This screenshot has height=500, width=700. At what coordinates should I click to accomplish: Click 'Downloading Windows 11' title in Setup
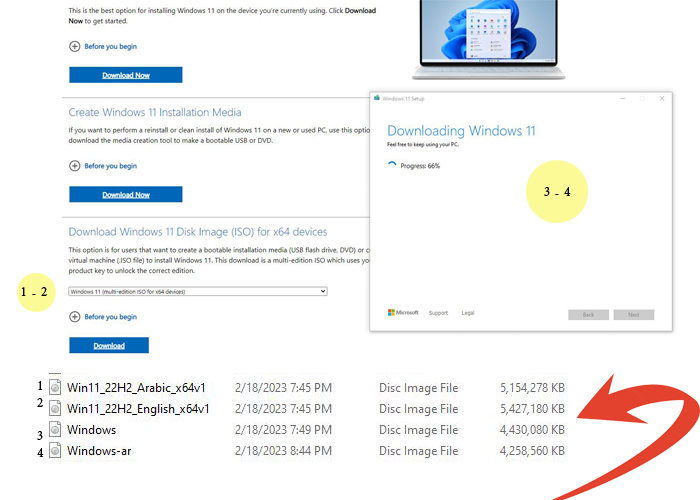pyautogui.click(x=461, y=131)
